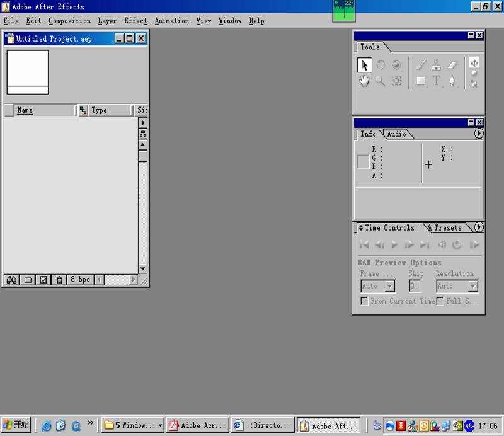Sort by the Name column header
This screenshot has height=436, width=504.
pyautogui.click(x=44, y=110)
